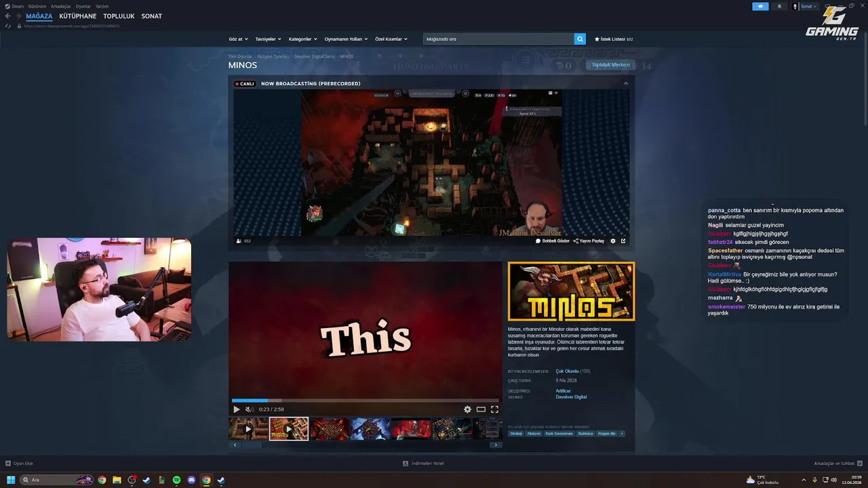Unmute the trailer audio
Viewport: 868px width, 488px height.
pyautogui.click(x=249, y=409)
